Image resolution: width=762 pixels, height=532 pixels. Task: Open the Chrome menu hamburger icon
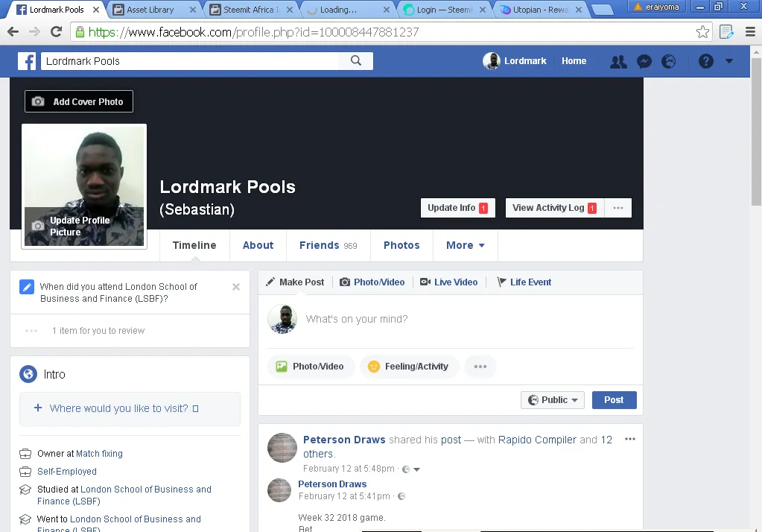tap(750, 32)
